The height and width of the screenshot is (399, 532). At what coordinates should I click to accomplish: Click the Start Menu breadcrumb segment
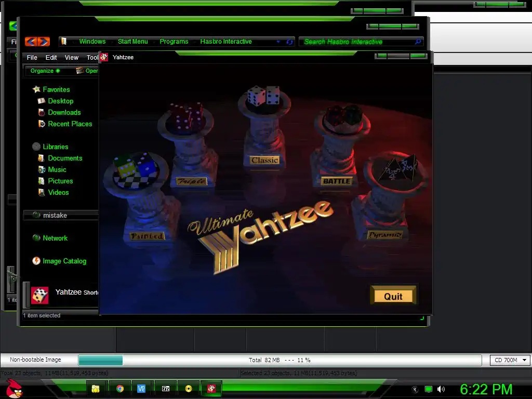pos(132,42)
